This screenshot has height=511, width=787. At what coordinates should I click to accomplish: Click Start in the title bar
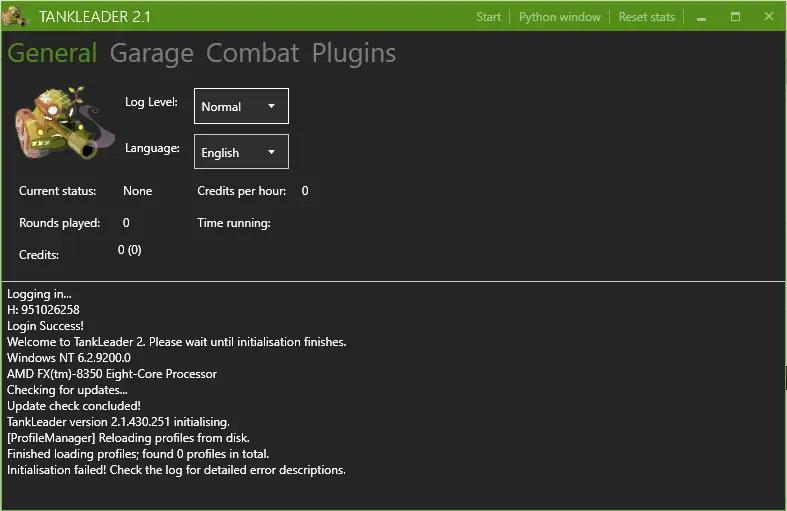point(488,17)
